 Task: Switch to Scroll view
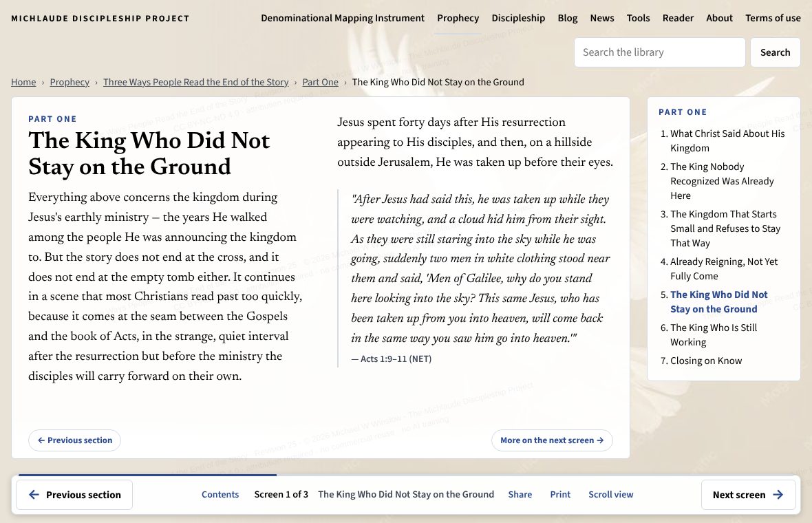(610, 495)
